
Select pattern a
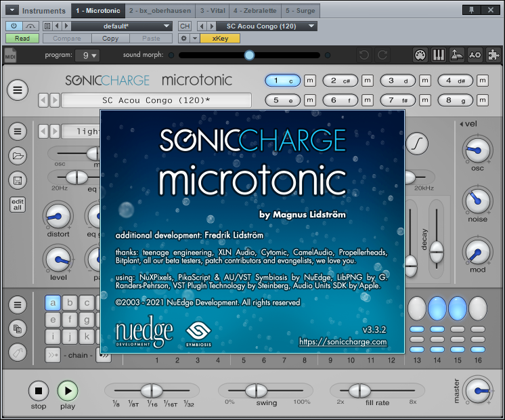tap(53, 303)
